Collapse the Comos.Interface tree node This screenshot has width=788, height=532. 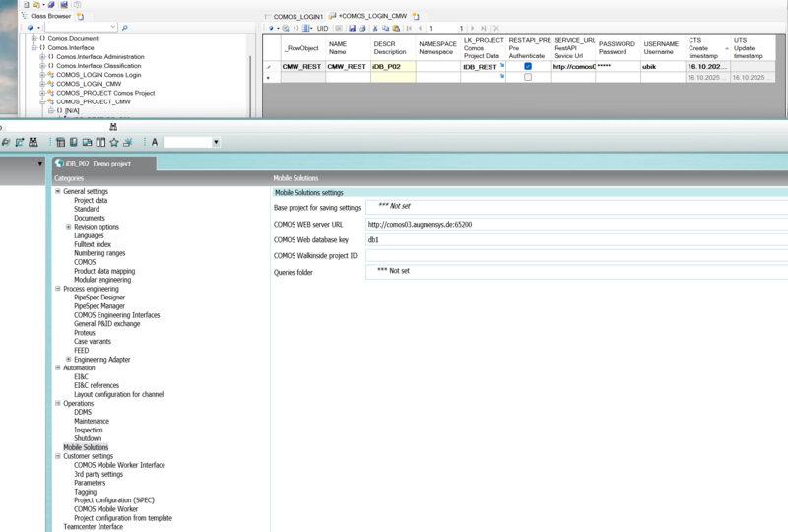[x=33, y=47]
